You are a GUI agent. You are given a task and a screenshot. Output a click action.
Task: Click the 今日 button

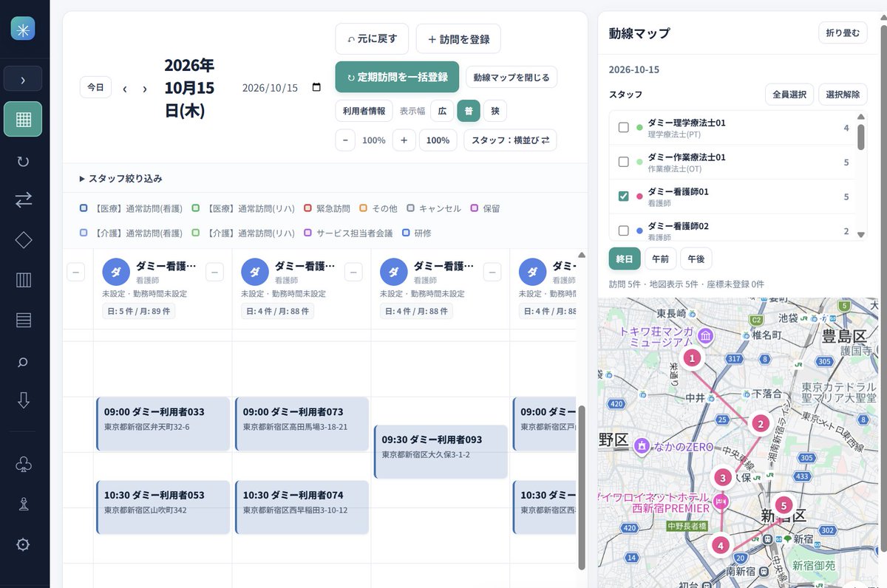pyautogui.click(x=96, y=87)
